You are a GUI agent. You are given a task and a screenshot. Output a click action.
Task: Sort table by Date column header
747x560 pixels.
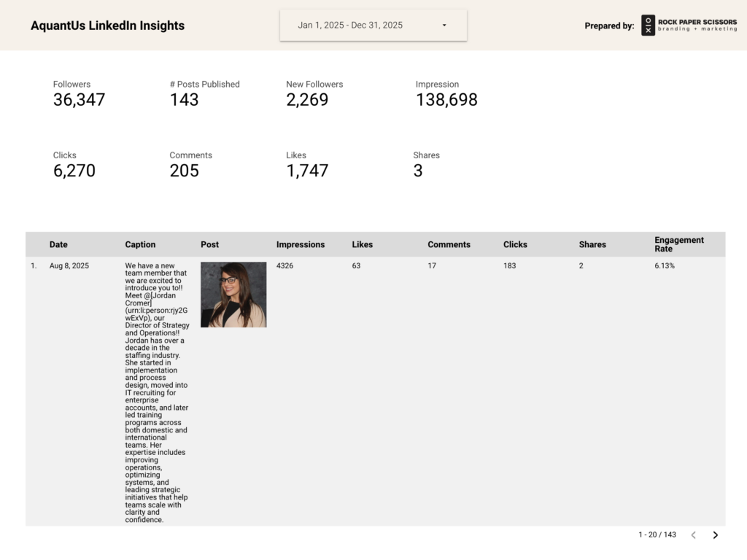pos(58,245)
